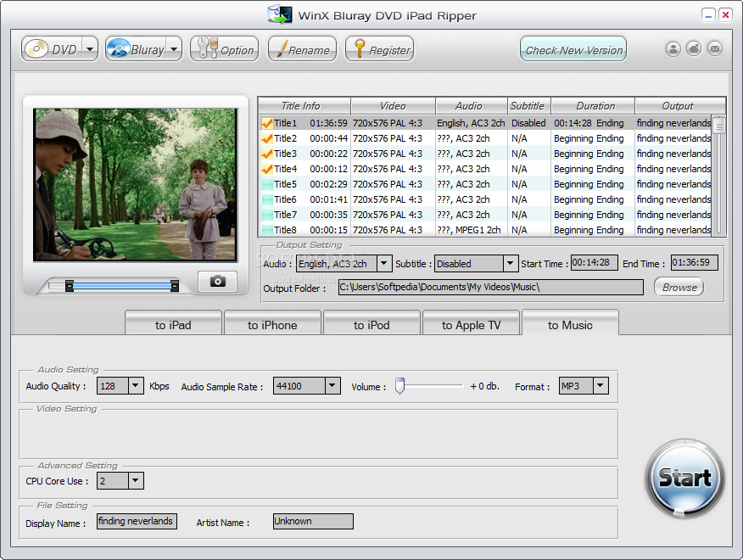Viewport: 743px width, 560px height.
Task: Switch to the to Apple TV tab
Action: coord(471,325)
